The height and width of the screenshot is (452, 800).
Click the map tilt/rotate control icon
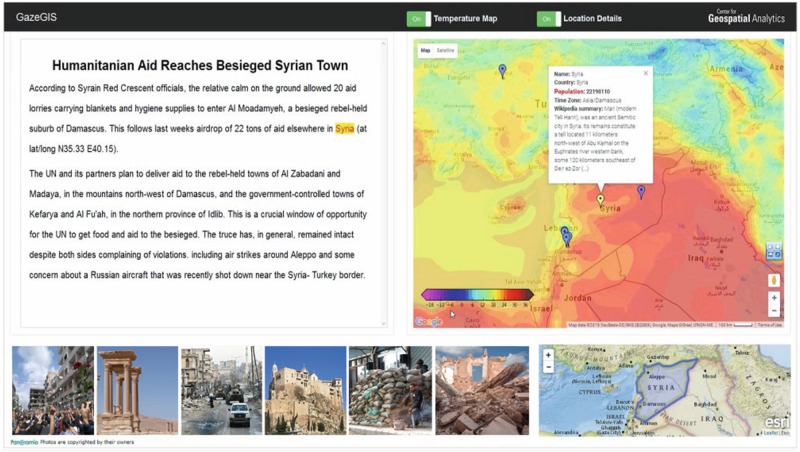click(773, 252)
